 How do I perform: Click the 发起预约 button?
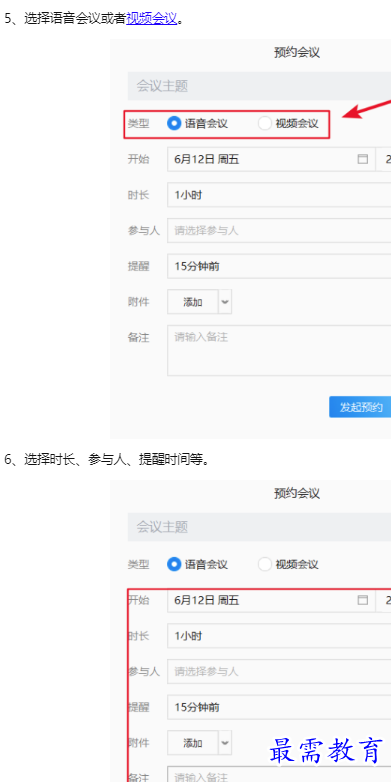point(360,407)
